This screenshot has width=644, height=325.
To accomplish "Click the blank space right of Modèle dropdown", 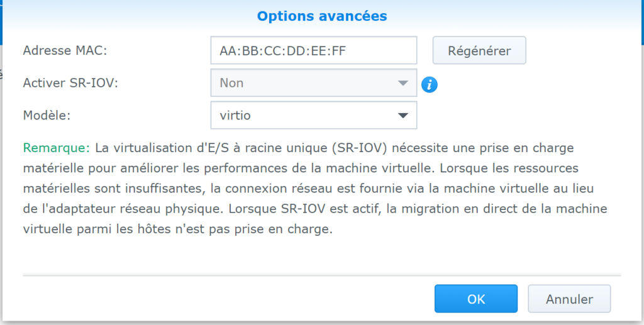I will pyautogui.click(x=516, y=116).
